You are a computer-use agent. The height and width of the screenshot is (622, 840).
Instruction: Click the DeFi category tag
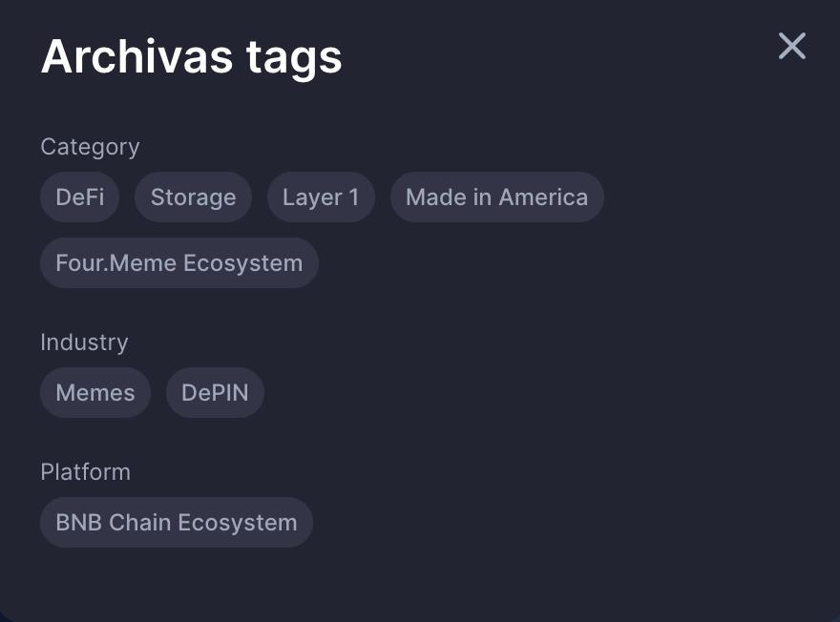(80, 197)
